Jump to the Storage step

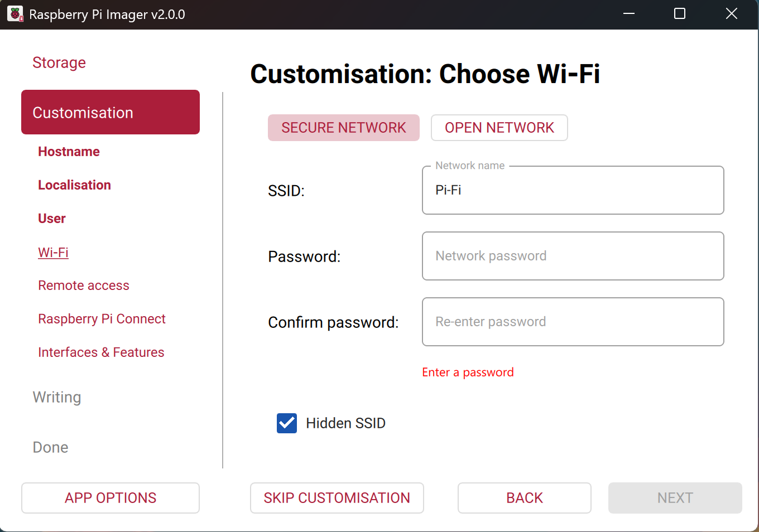pyautogui.click(x=59, y=62)
